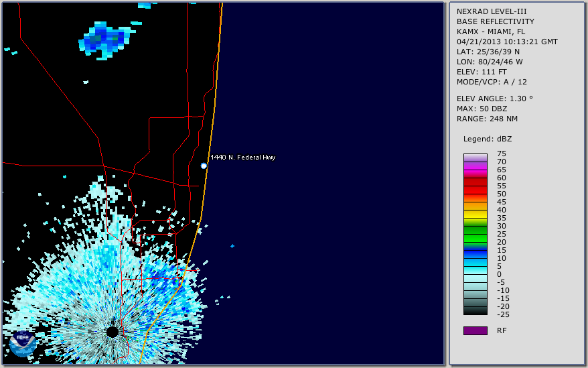Click the "MAX: 50 DBZ" text

coord(482,109)
